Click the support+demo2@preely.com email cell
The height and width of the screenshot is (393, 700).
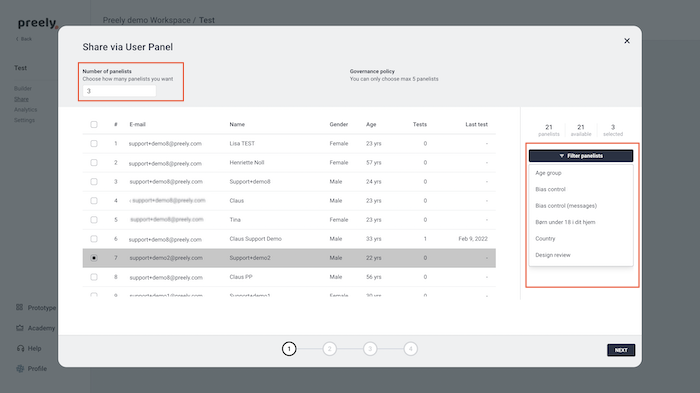pyautogui.click(x=166, y=258)
